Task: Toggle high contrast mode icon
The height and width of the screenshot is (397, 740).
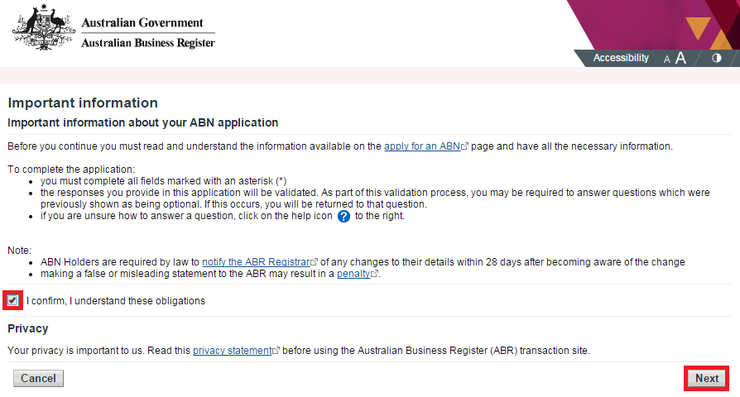Action: click(716, 58)
